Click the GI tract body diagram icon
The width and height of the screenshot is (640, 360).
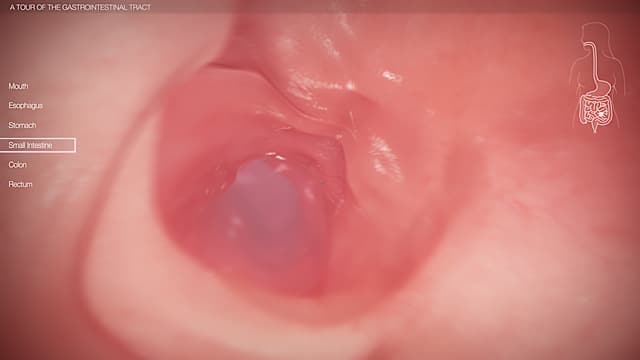pos(596,78)
